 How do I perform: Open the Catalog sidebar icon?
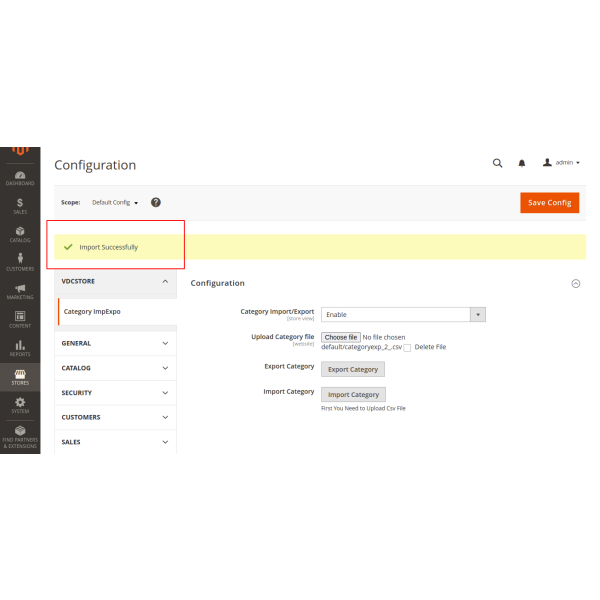20,233
